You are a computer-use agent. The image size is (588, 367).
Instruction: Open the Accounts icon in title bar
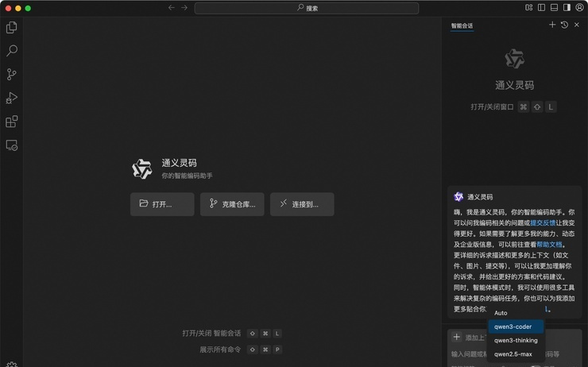point(579,7)
